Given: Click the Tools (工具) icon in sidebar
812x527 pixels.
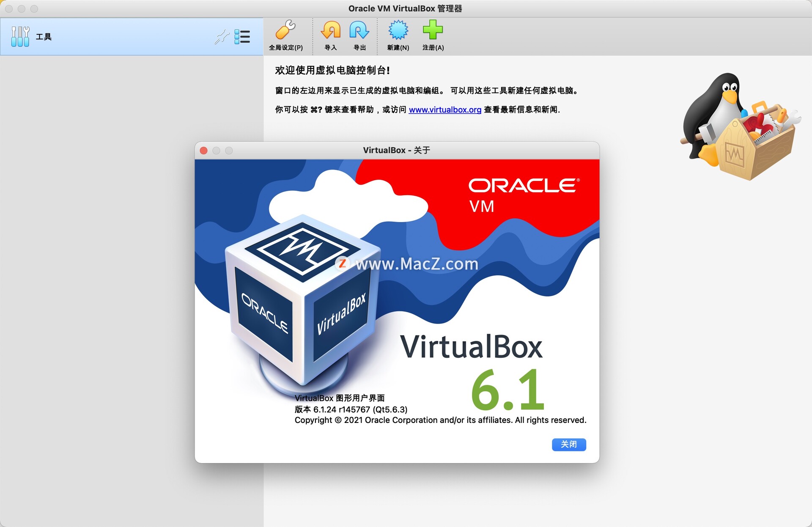Looking at the screenshot, I should pos(20,36).
